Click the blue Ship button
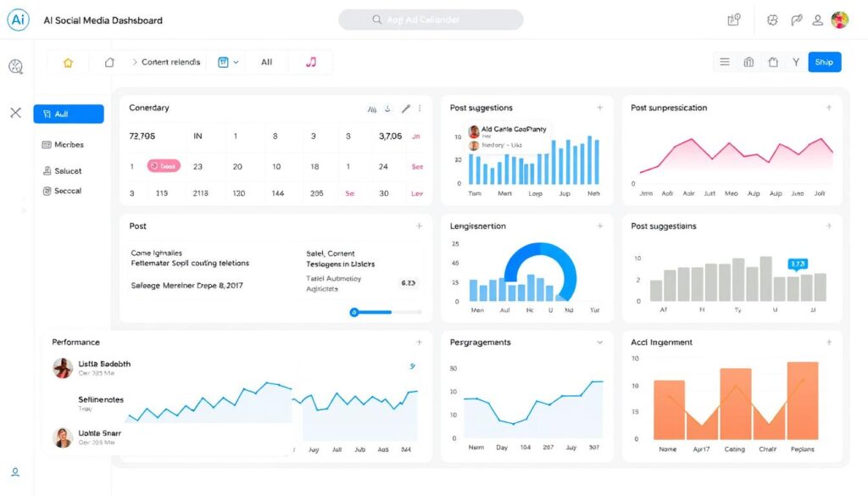This screenshot has height=496, width=868. click(824, 62)
